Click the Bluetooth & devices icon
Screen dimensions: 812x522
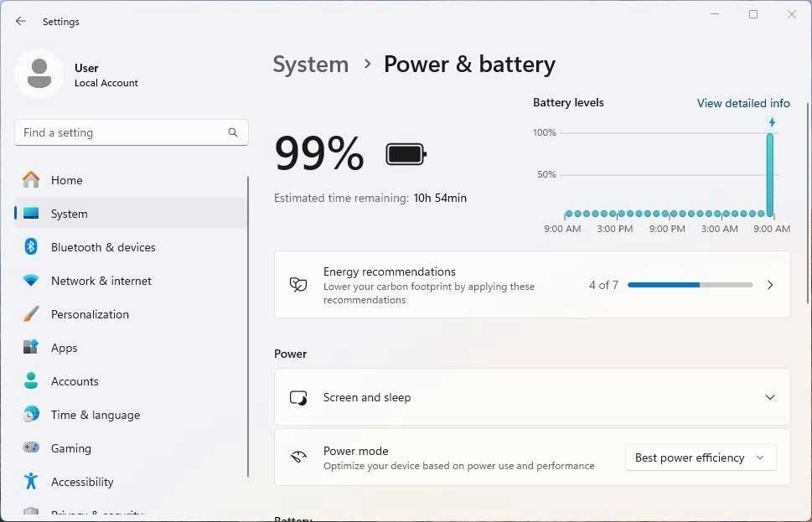31,247
